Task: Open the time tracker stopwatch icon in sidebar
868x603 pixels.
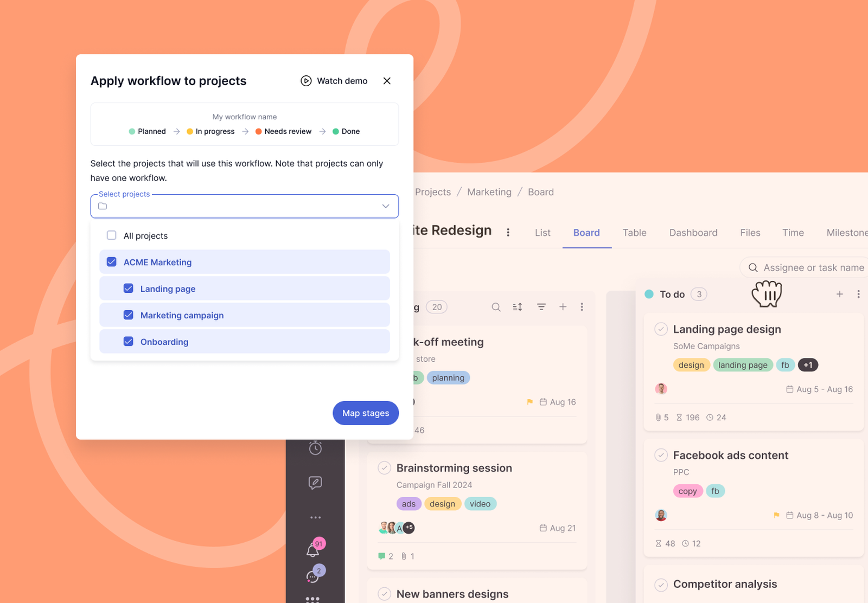Action: point(315,447)
